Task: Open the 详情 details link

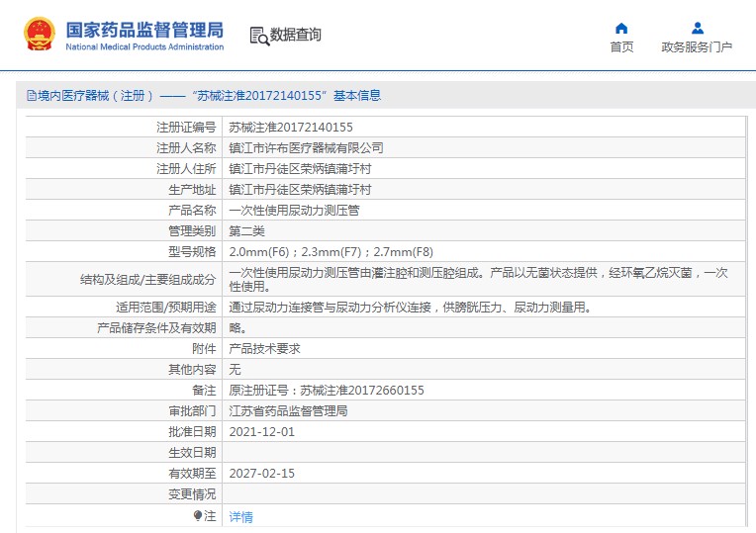Action: [240, 516]
